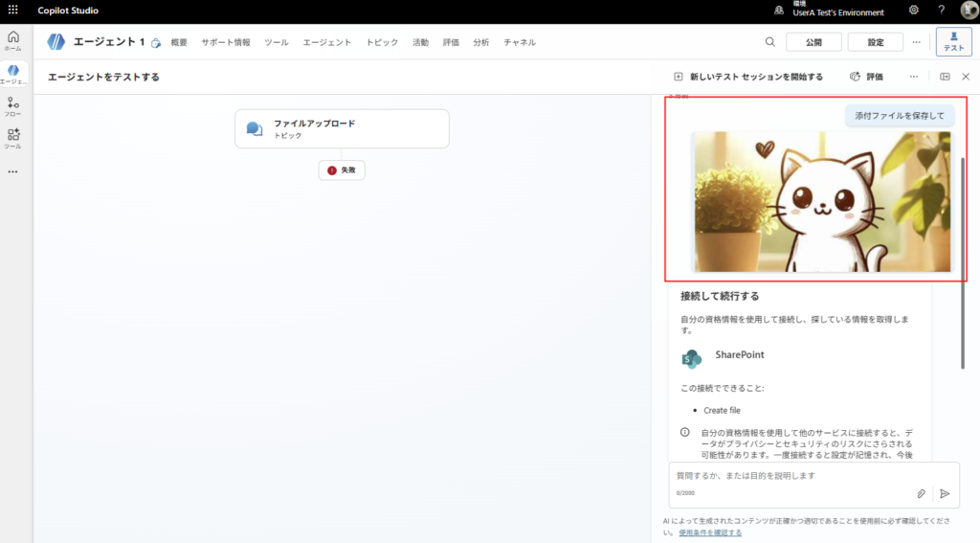Click the panel layout toggle icon

click(x=945, y=77)
